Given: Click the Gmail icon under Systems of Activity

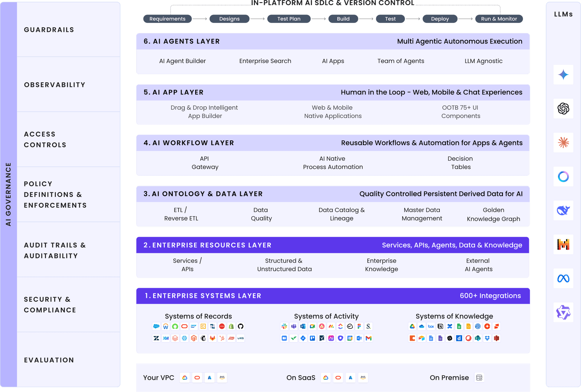Looking at the screenshot, I should click(369, 338).
